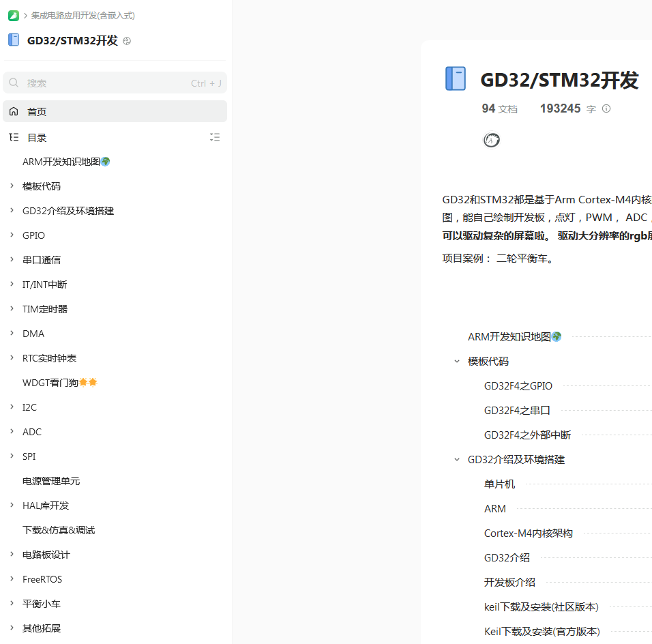This screenshot has width=652, height=644.
Task: Click the home icon beside 首页
Action: click(x=14, y=111)
